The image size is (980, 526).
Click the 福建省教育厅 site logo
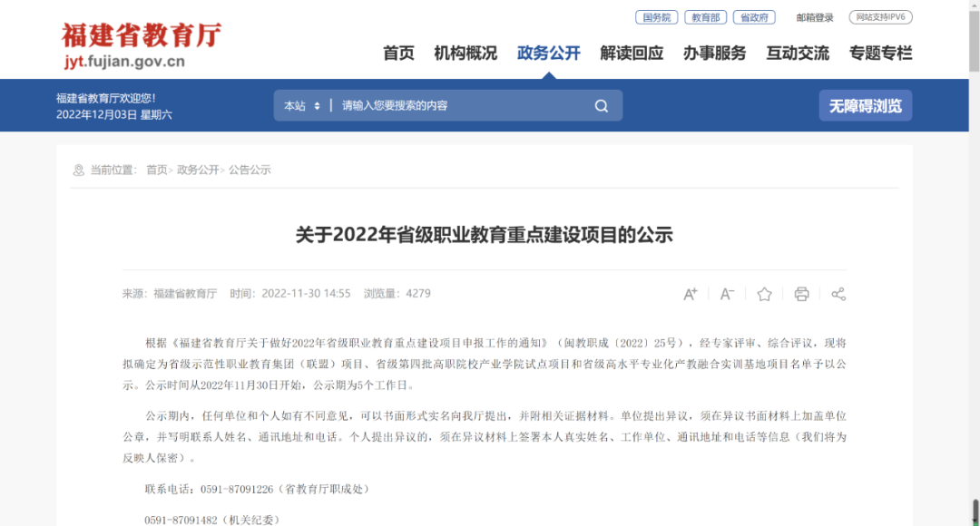(142, 45)
